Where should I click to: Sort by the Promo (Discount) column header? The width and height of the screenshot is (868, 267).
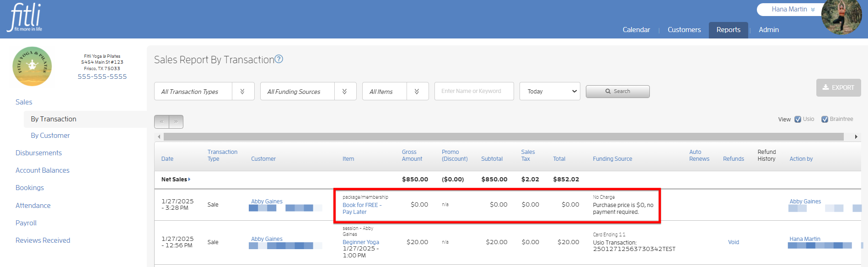(x=455, y=155)
